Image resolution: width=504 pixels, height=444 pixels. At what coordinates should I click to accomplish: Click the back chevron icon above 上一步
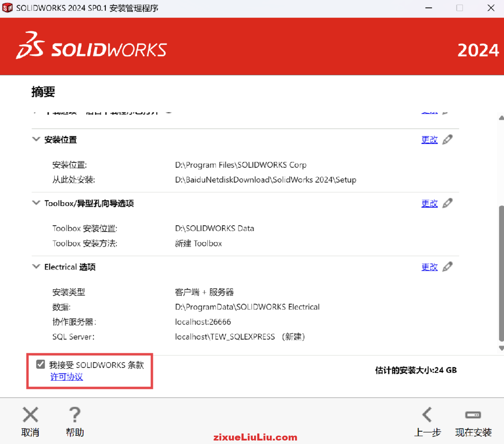coord(427,415)
